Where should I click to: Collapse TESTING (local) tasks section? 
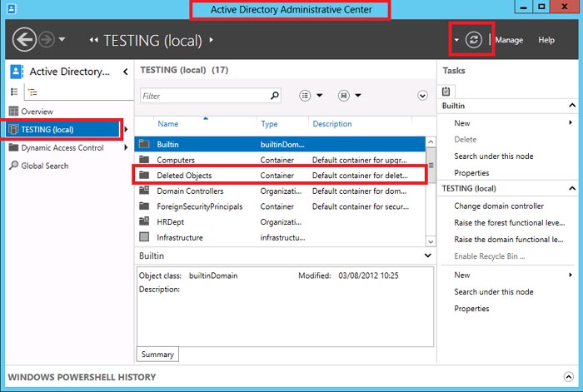572,188
